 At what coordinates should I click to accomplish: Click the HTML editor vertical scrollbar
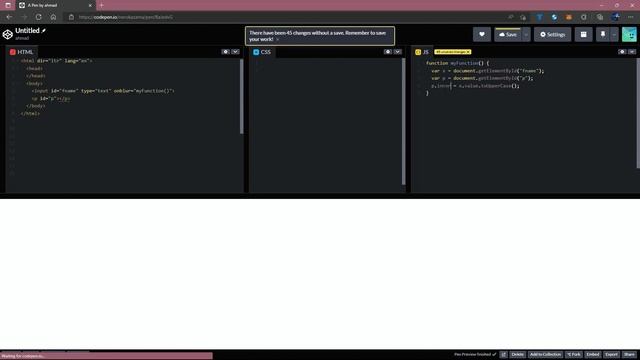pyautogui.click(x=242, y=96)
